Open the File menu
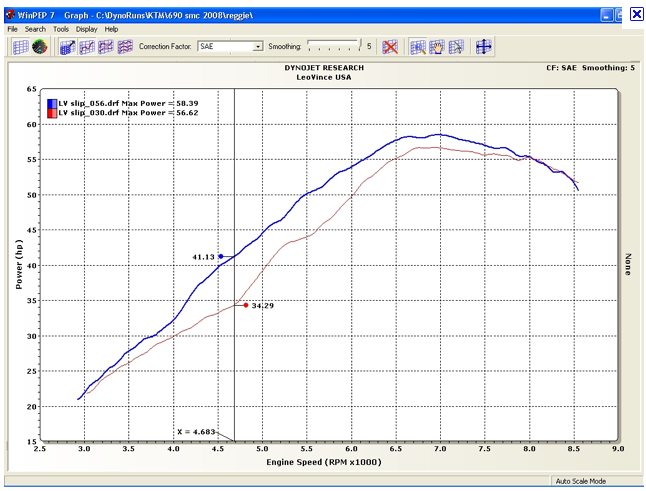646x491 pixels. click(12, 29)
